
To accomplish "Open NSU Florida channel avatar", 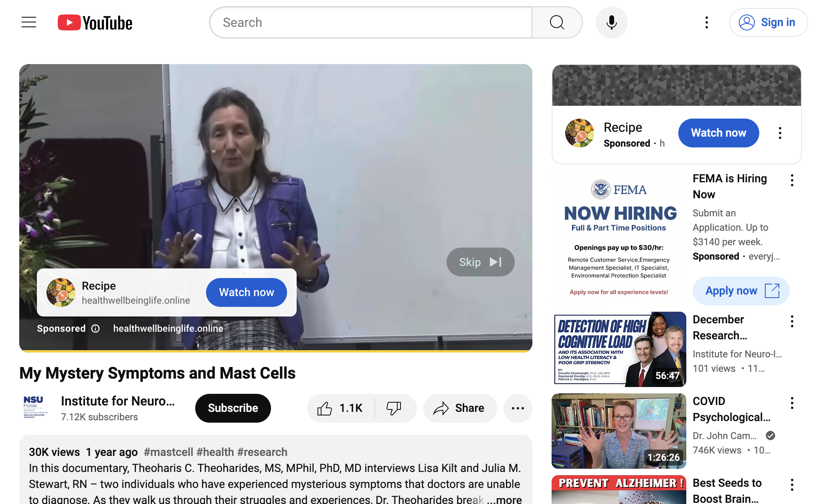I will 35,408.
